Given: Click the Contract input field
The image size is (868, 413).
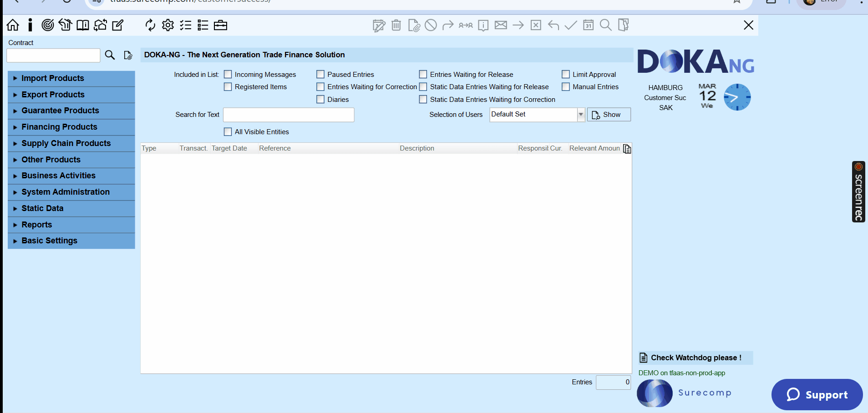Looking at the screenshot, I should [x=53, y=55].
